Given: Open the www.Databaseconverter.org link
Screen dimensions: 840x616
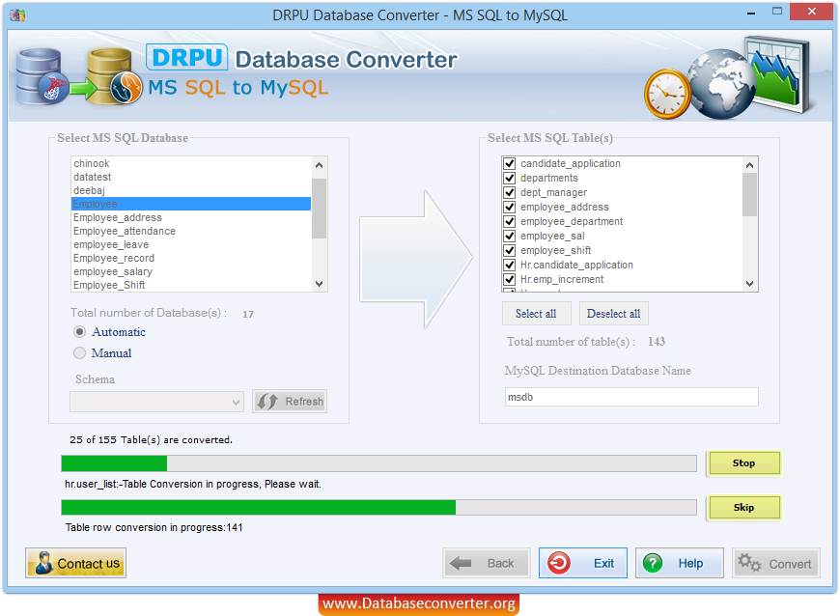Looking at the screenshot, I should pyautogui.click(x=419, y=603).
